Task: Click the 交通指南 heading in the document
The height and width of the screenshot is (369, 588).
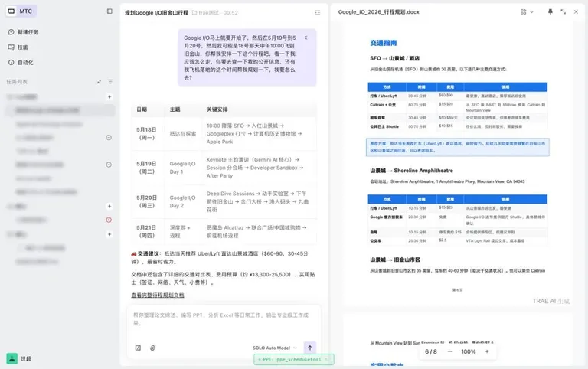Action: pos(384,43)
